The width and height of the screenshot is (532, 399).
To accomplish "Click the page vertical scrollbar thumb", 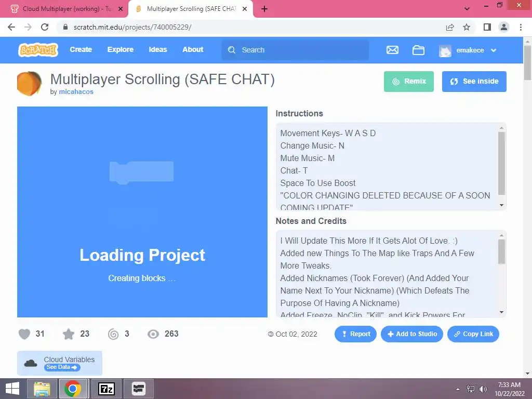I will click(528, 63).
